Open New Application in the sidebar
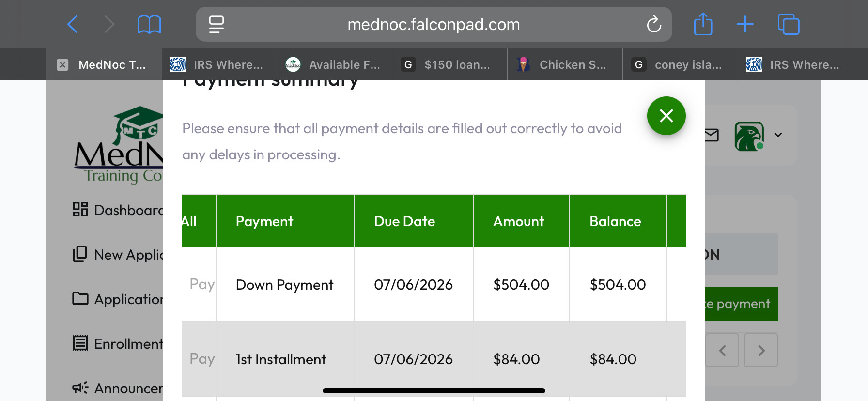This screenshot has width=868, height=401. click(x=118, y=254)
